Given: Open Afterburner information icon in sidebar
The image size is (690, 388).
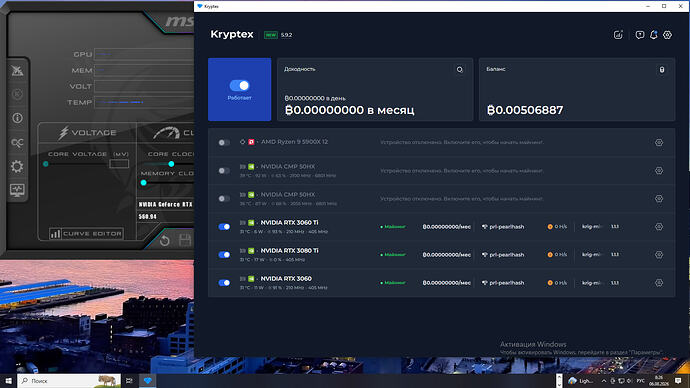Looking at the screenshot, I should point(17,118).
